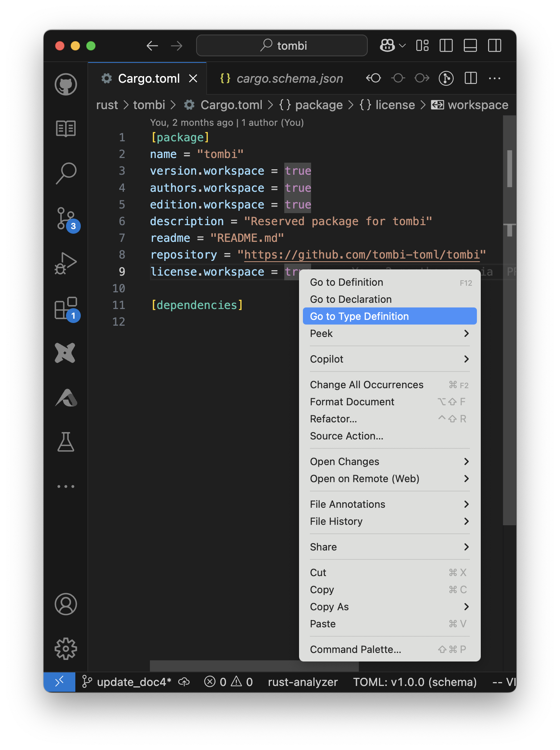Viewport: 560px width, 750px height.
Task: Open the X-shaped extension icon in activity bar
Action: point(65,353)
